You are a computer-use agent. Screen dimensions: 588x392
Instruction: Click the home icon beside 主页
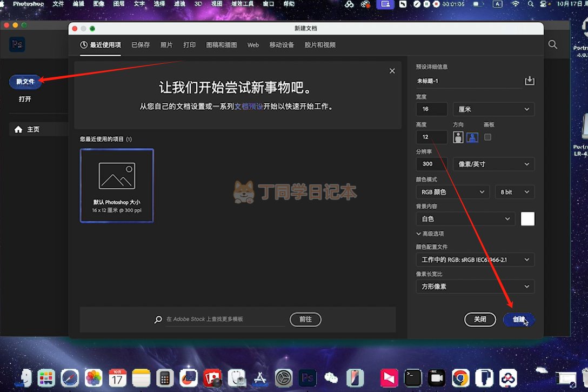click(x=18, y=130)
